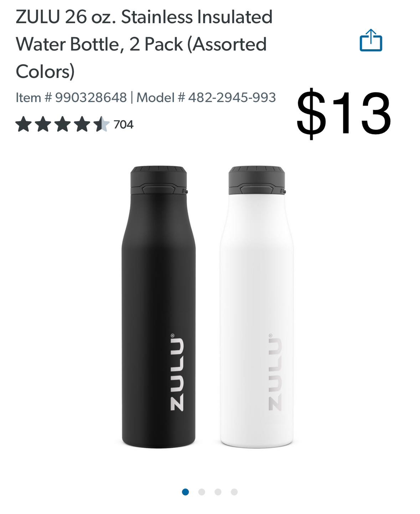
Task: Go to the third image dot
Action: (x=218, y=492)
